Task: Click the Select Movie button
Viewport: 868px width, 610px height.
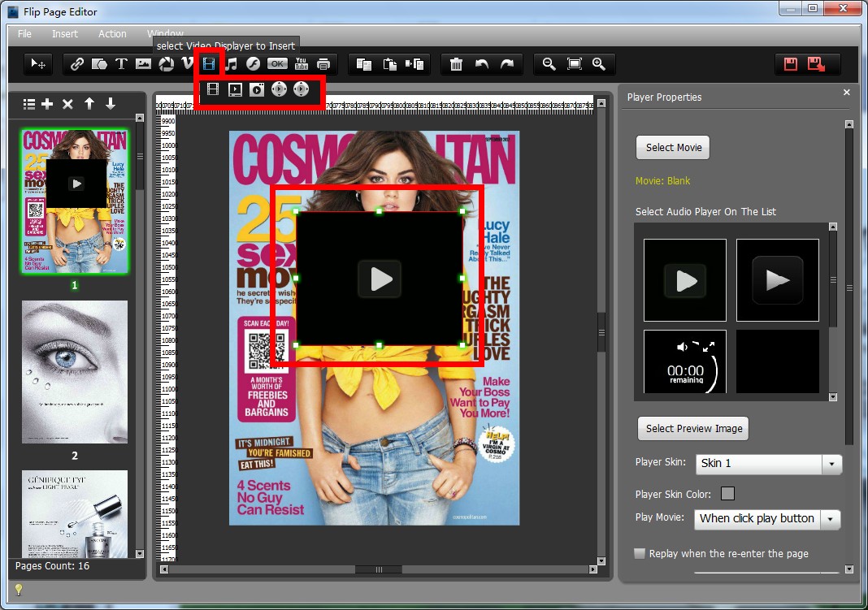Action: pos(673,148)
